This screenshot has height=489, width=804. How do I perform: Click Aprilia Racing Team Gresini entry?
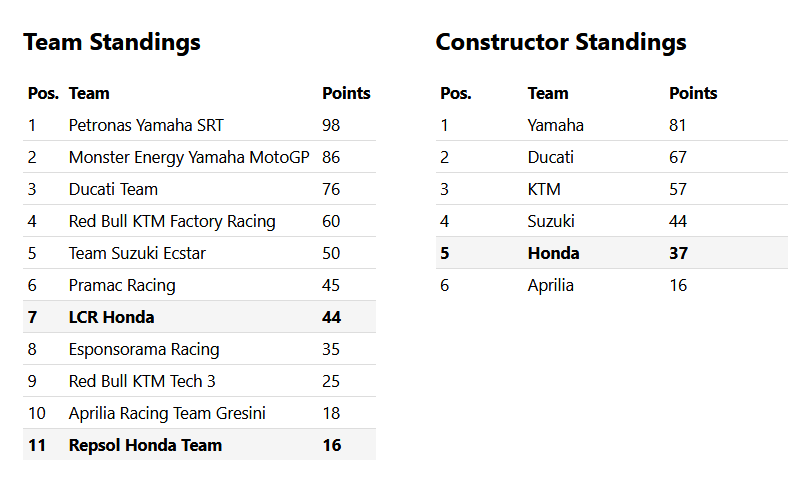click(x=167, y=413)
